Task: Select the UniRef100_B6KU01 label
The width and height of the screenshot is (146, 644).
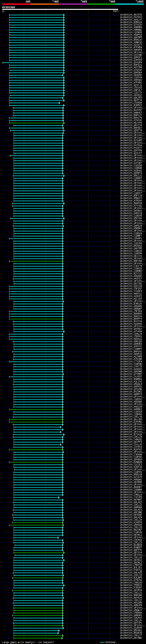Action: pos(131,352)
